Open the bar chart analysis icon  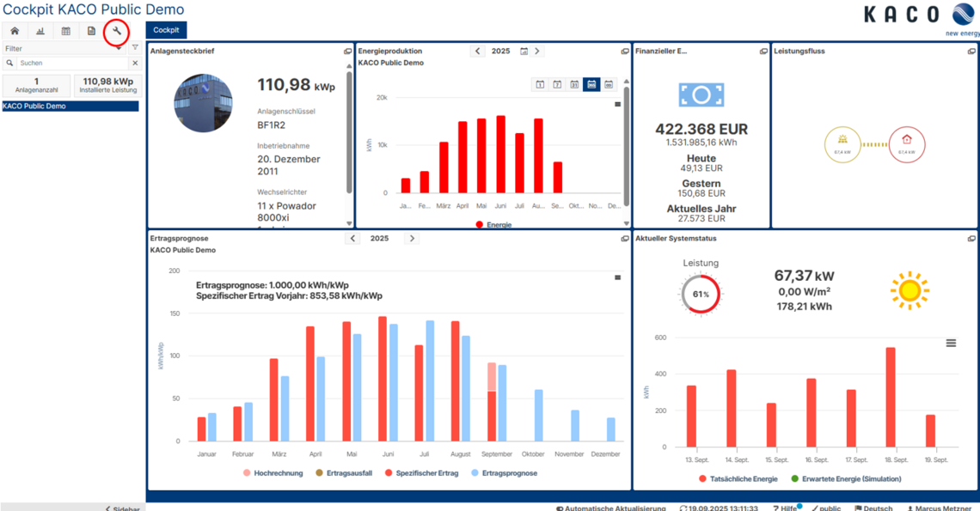tap(40, 32)
